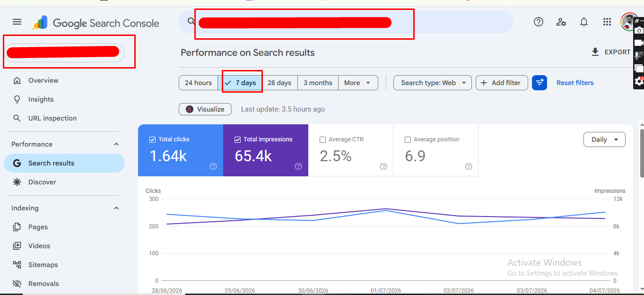The height and width of the screenshot is (295, 644).
Task: Click the 6.9 average position value
Action: coord(415,156)
